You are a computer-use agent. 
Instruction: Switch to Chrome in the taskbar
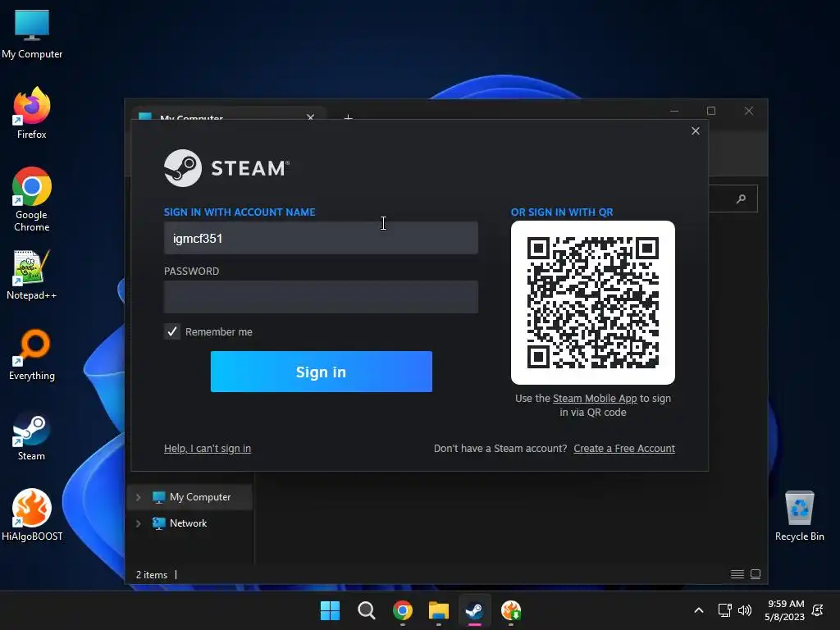click(x=402, y=610)
